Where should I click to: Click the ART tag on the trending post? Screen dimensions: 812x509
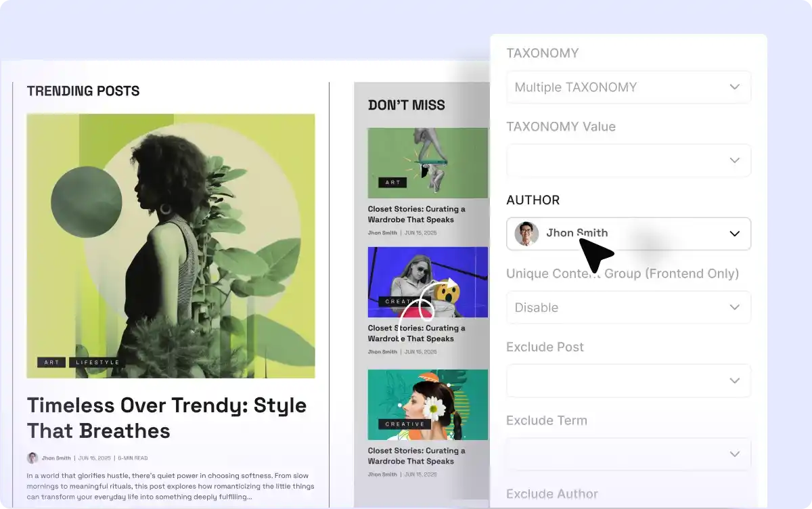(x=51, y=362)
